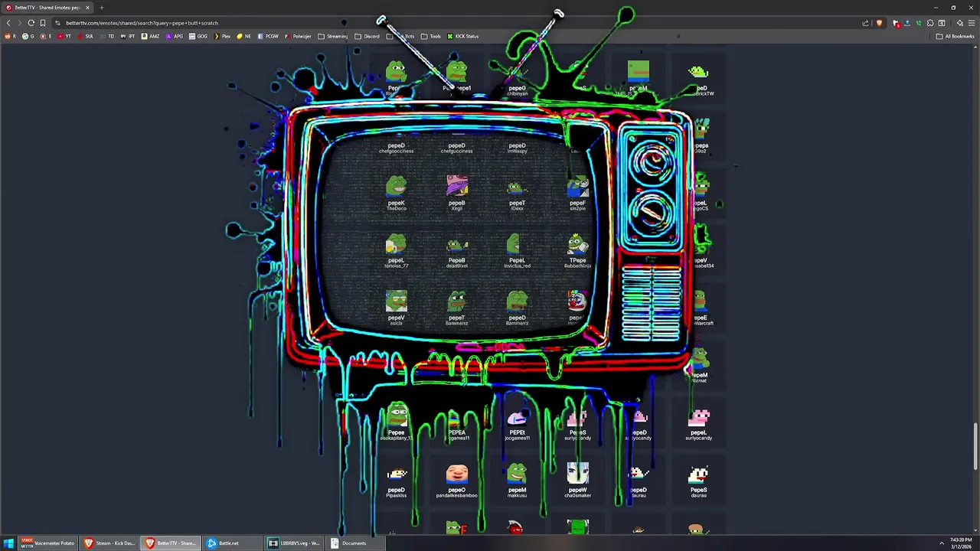Viewport: 980px width, 551px height.
Task: Select the pepeV emote by asiclx
Action: 396,308
